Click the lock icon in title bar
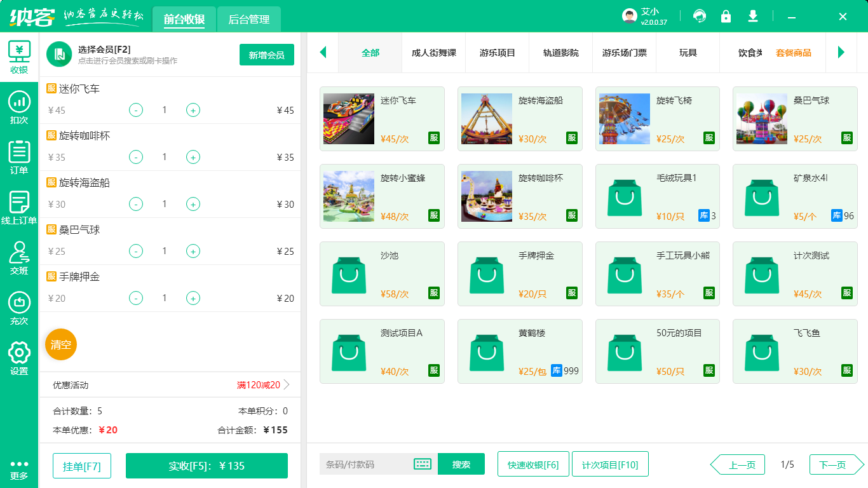Screen dimensions: 868x488 pos(726,15)
